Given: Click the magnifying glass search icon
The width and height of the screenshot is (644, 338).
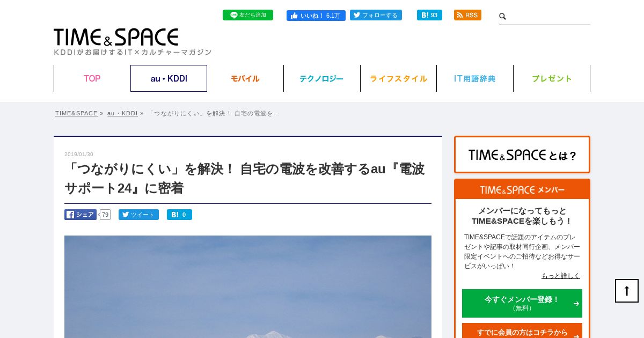Looking at the screenshot, I should point(503,17).
